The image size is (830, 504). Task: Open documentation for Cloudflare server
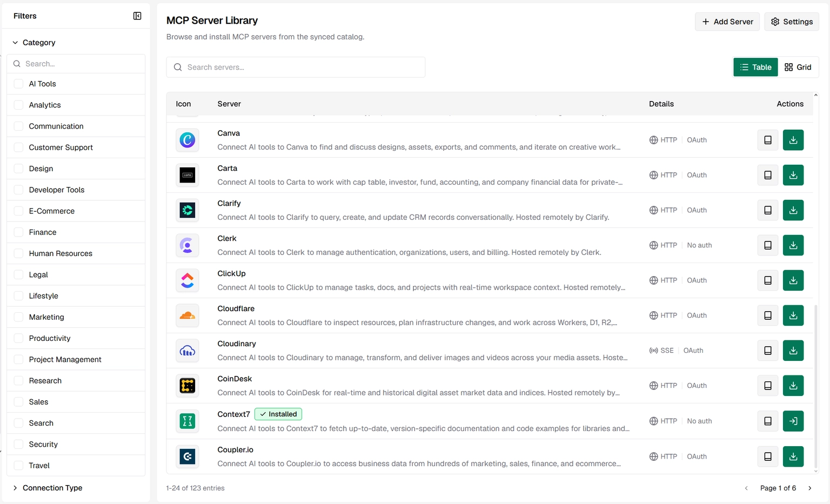click(x=767, y=315)
